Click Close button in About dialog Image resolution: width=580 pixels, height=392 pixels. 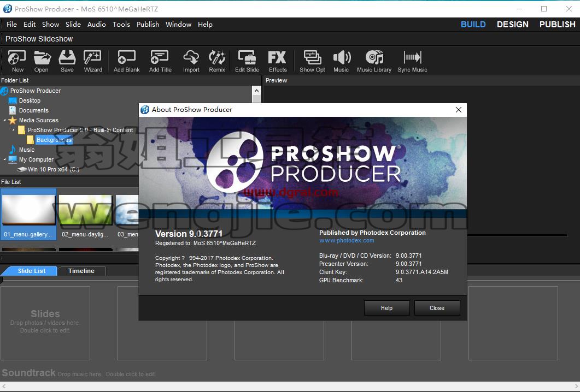(x=437, y=308)
